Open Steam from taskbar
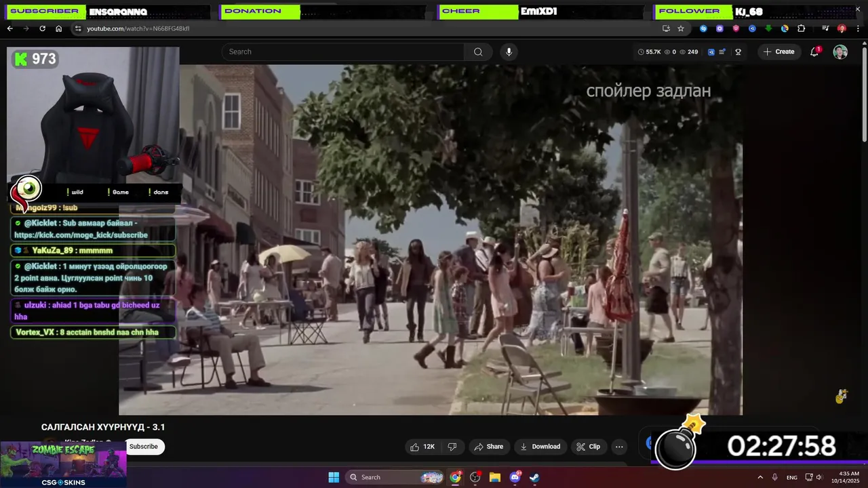The width and height of the screenshot is (868, 488). pyautogui.click(x=534, y=477)
